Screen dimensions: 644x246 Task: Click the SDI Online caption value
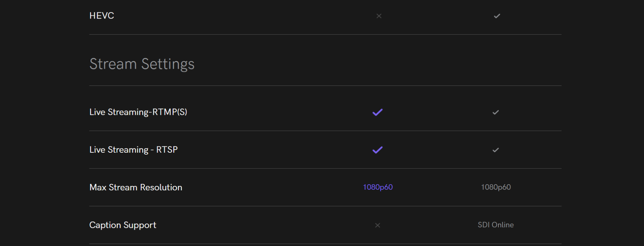coord(496,225)
